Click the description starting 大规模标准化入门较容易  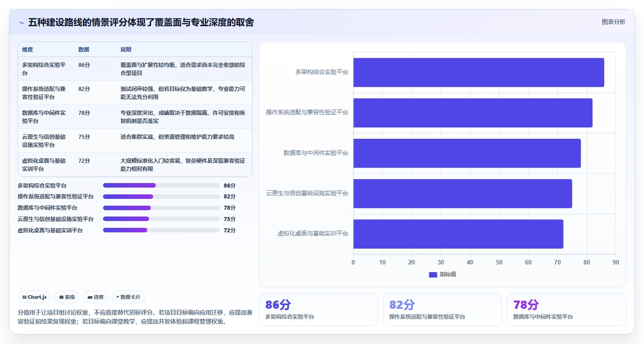click(183, 165)
